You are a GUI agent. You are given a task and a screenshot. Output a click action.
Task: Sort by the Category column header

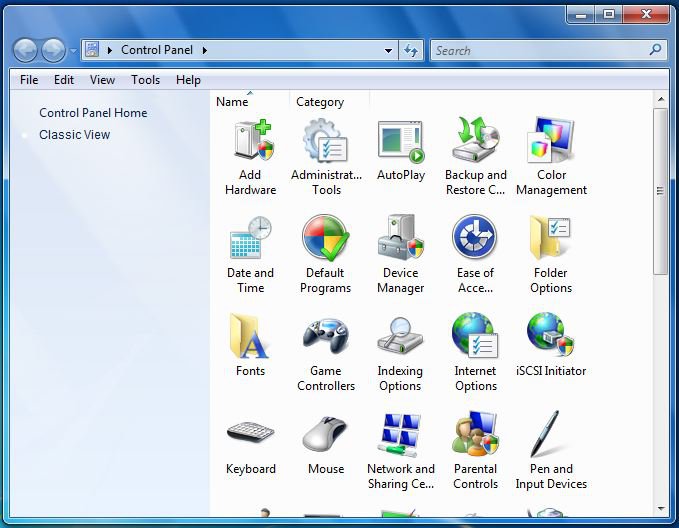pyautogui.click(x=329, y=102)
